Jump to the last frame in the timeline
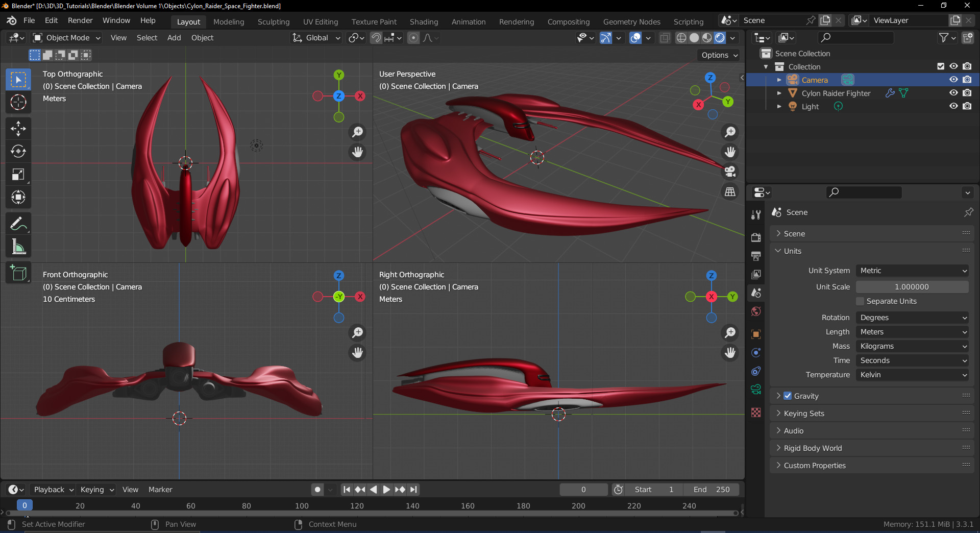 [x=413, y=489]
